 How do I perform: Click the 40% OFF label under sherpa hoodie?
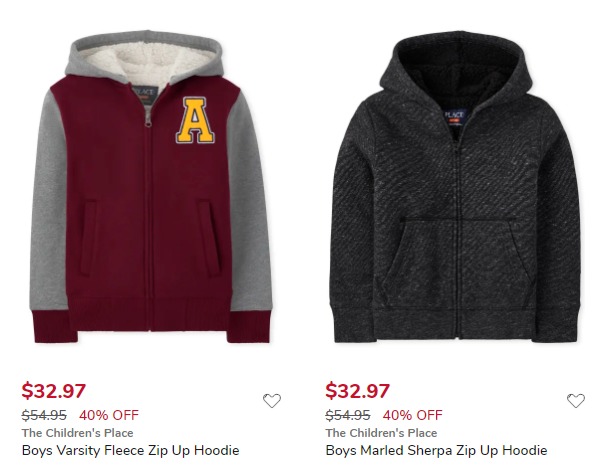pos(412,415)
